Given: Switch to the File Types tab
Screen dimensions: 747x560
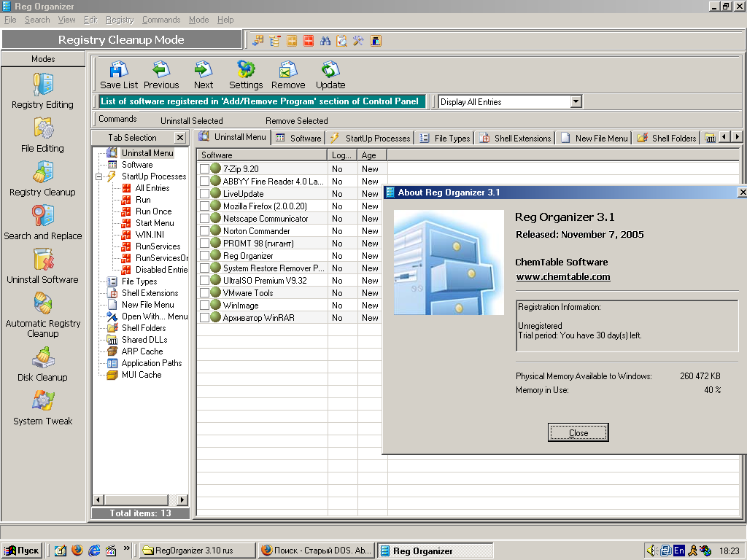Looking at the screenshot, I should click(x=445, y=138).
